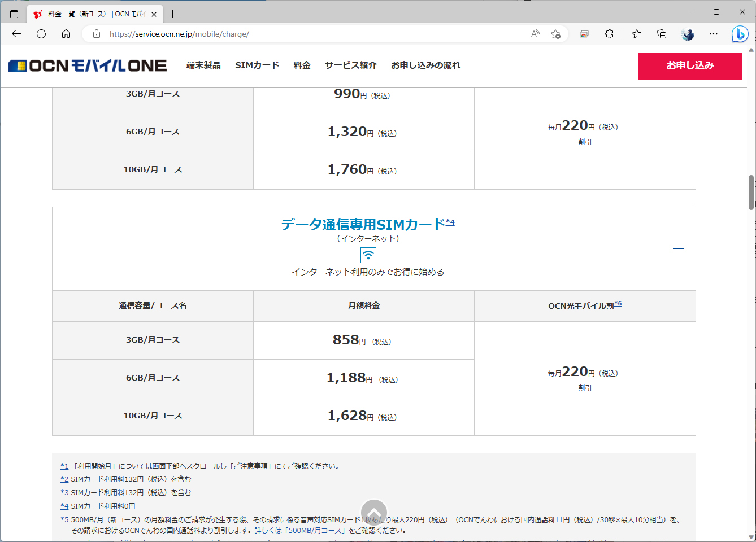Viewport: 756px width, 542px height.
Task: Open the browser extensions puzzle icon
Action: (x=609, y=34)
